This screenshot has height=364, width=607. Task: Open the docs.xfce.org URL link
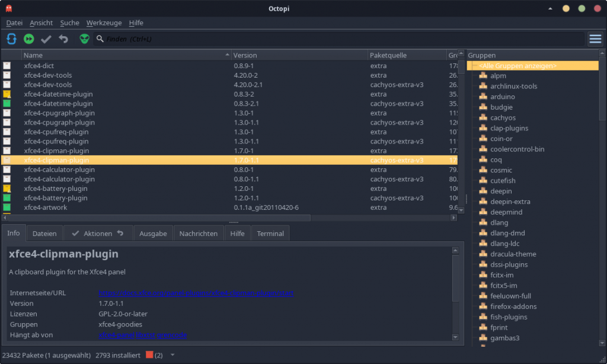click(x=196, y=293)
